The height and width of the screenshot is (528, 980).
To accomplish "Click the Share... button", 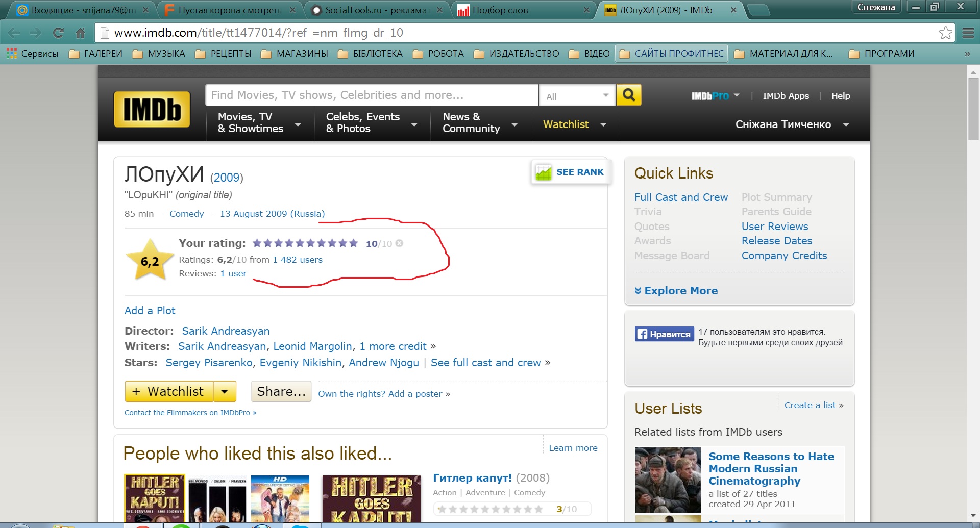I will (x=281, y=392).
